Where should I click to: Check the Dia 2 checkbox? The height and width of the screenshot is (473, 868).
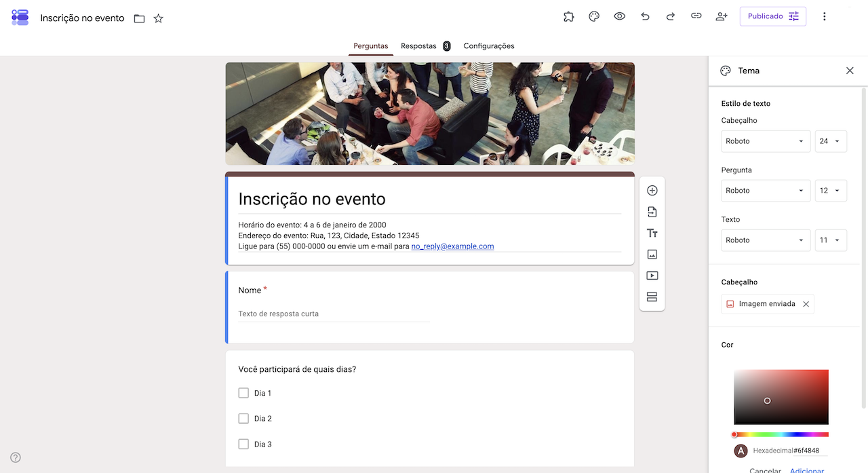(x=243, y=419)
